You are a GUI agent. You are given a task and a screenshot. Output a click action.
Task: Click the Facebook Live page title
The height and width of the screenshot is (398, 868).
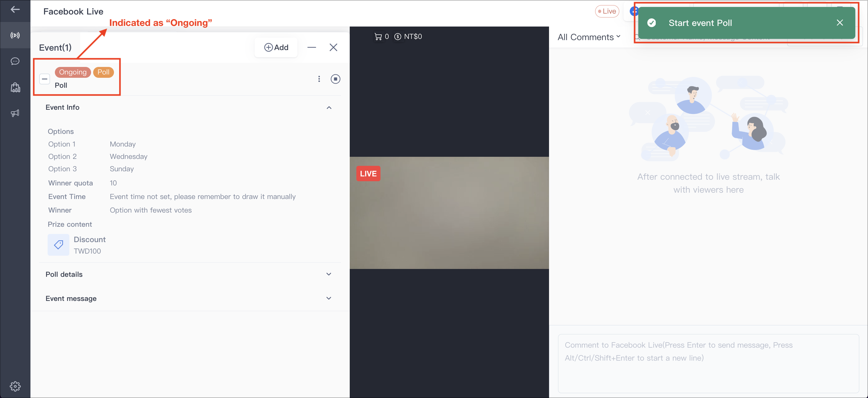73,11
